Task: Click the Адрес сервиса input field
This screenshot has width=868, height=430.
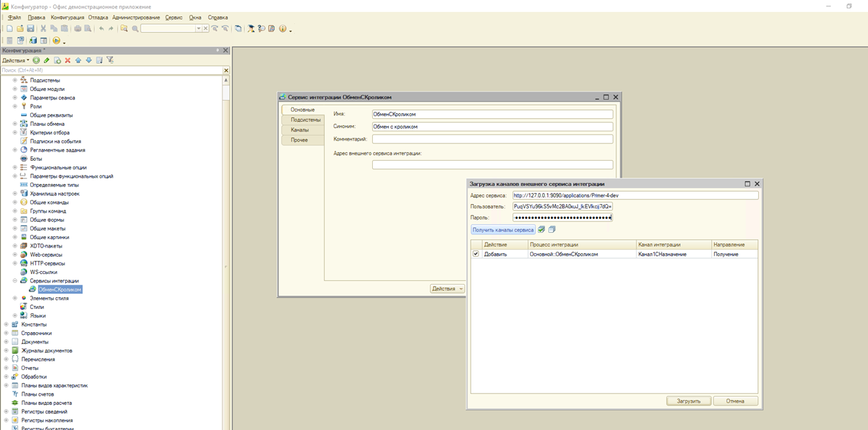Action: coord(634,196)
